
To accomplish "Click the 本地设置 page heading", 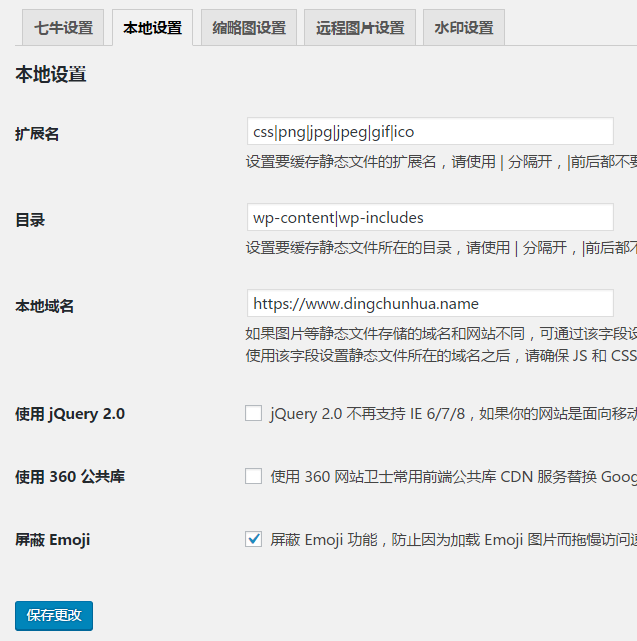I will tap(51, 75).
